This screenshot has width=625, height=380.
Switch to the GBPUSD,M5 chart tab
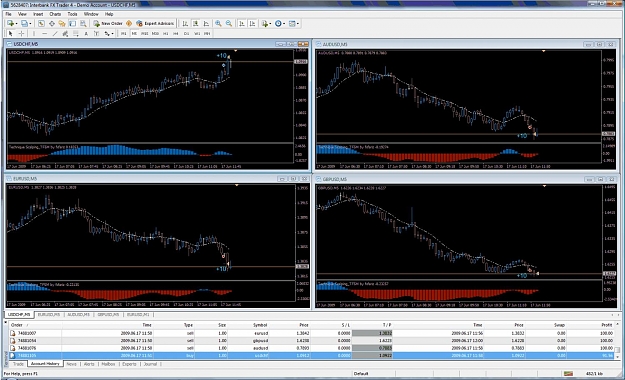(108, 315)
